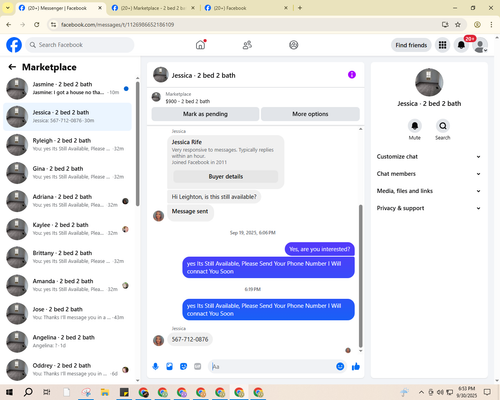Open the Windows notification center

(x=487, y=392)
